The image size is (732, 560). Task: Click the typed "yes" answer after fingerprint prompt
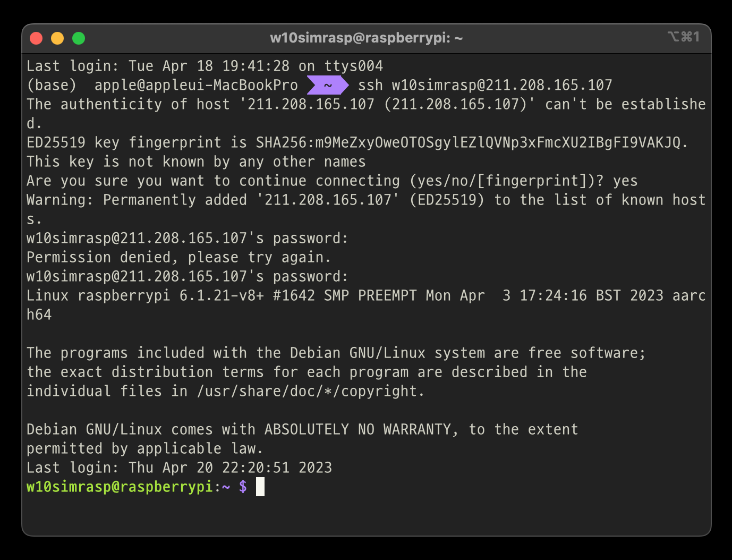pyautogui.click(x=625, y=181)
